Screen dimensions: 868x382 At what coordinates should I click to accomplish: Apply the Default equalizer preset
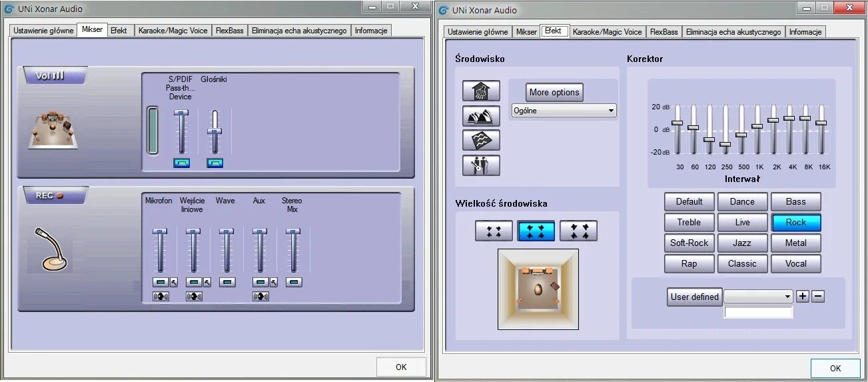tap(689, 201)
